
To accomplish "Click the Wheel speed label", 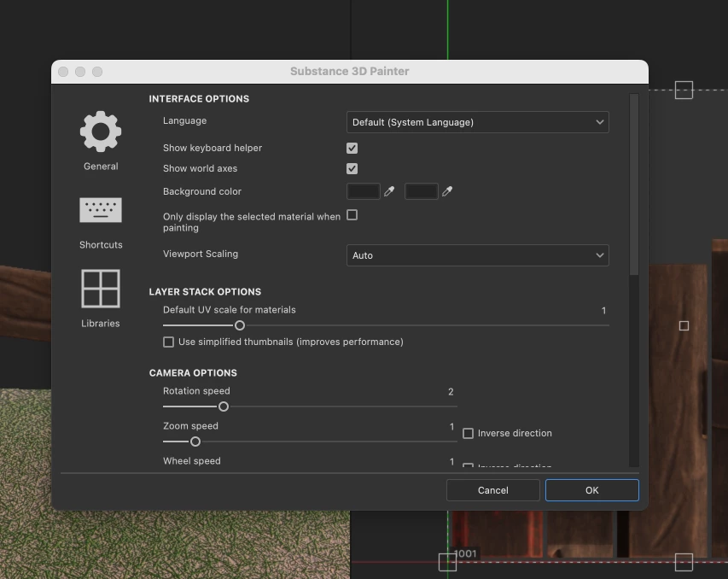I will pos(192,461).
